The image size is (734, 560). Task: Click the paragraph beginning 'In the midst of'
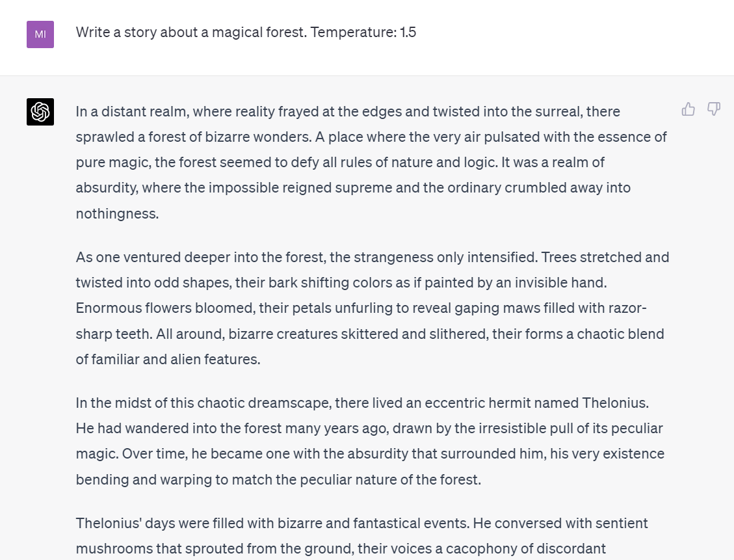click(371, 441)
